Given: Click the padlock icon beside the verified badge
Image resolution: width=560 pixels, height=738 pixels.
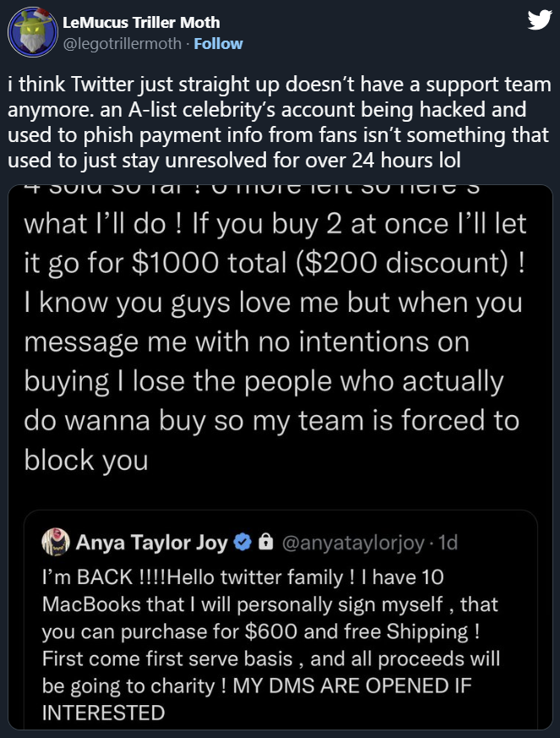Looking at the screenshot, I should pyautogui.click(x=264, y=543).
